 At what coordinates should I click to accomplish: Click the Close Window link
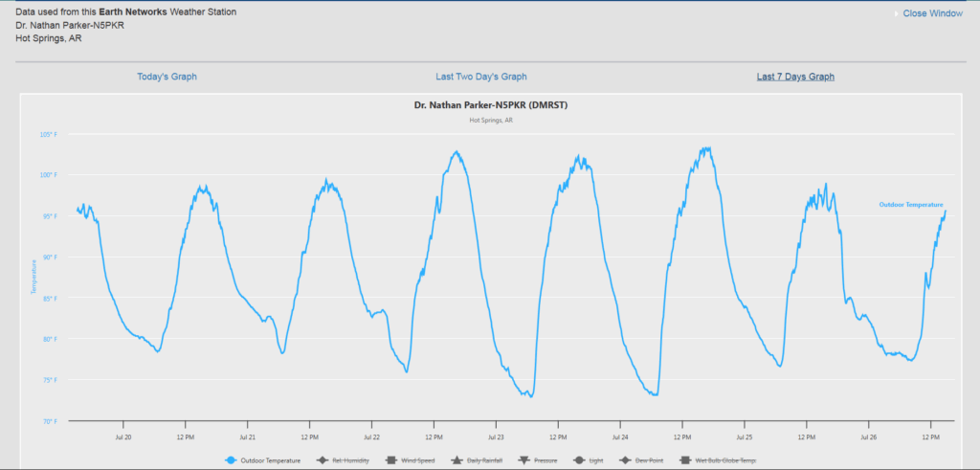932,13
